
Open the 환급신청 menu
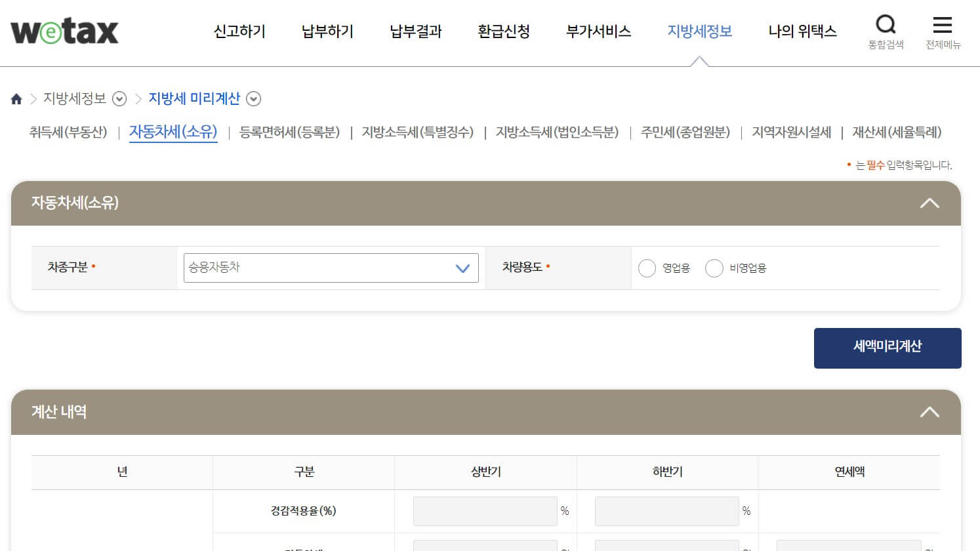(x=504, y=31)
